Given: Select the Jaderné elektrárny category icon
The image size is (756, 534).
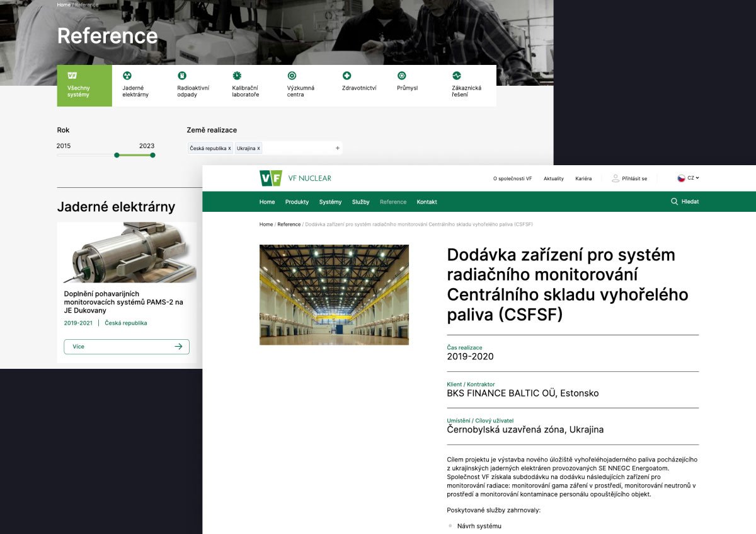Looking at the screenshot, I should [127, 76].
